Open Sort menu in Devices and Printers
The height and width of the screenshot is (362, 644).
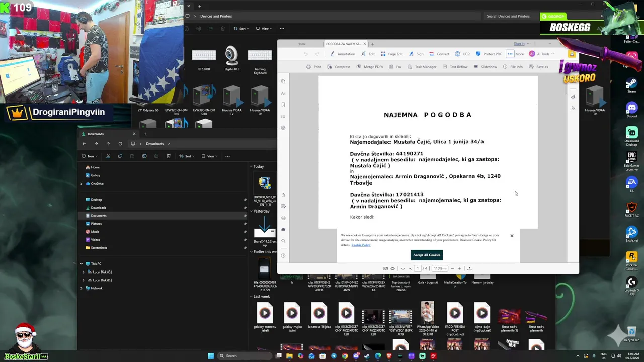tap(240, 29)
